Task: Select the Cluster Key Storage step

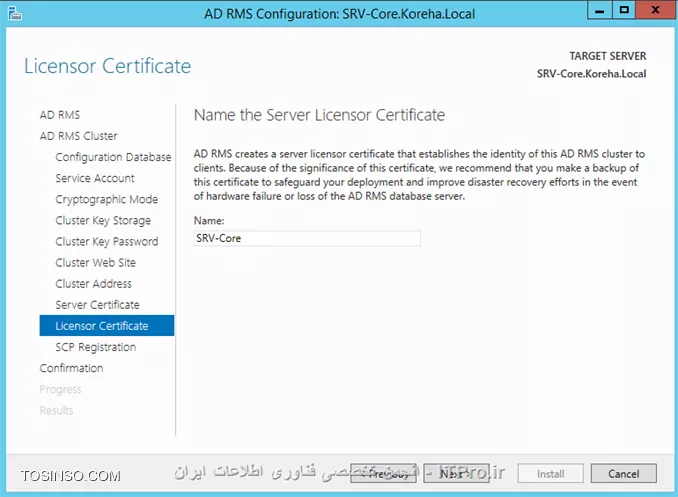Action: (103, 221)
